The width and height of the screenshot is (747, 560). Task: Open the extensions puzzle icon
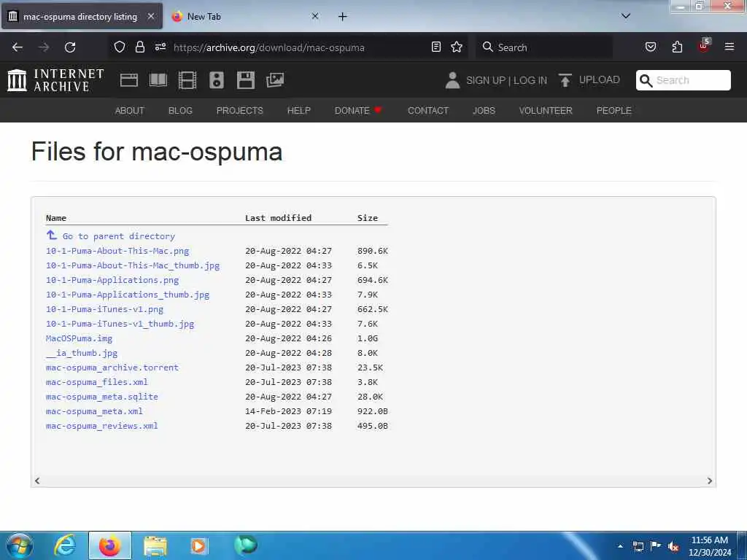677,47
